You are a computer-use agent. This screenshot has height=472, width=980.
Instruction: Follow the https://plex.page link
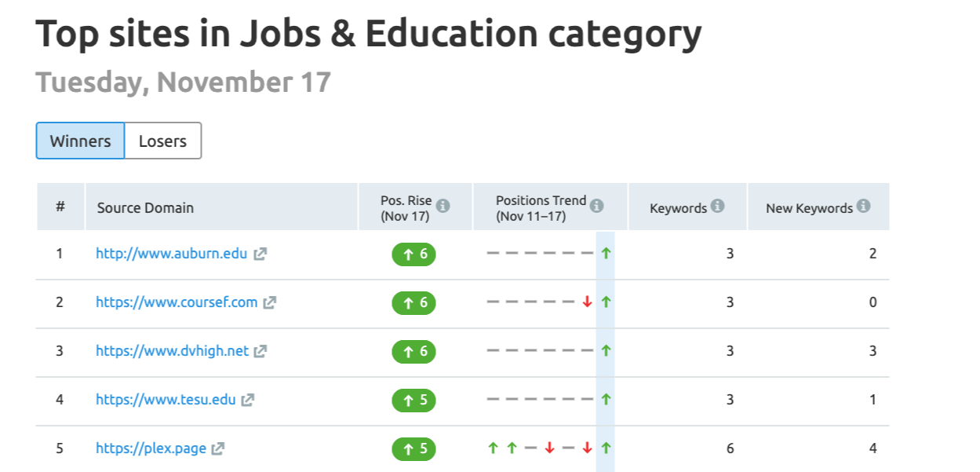(x=151, y=448)
